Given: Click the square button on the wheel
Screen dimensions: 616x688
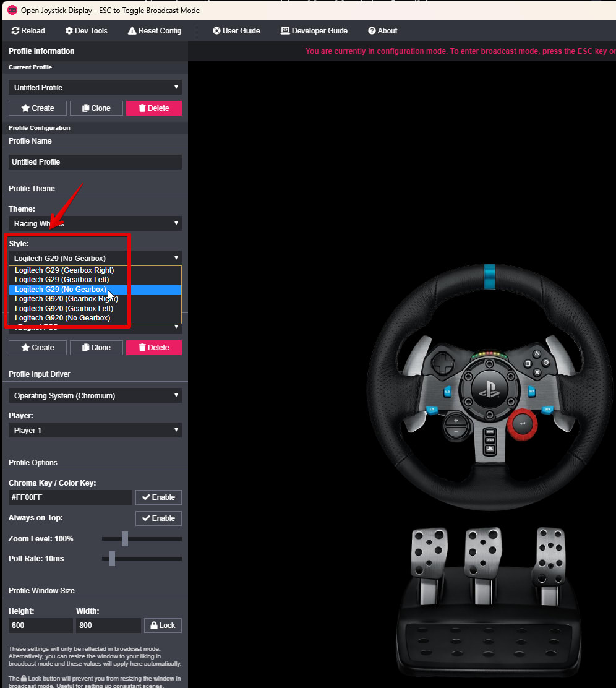Looking at the screenshot, I should click(x=528, y=364).
